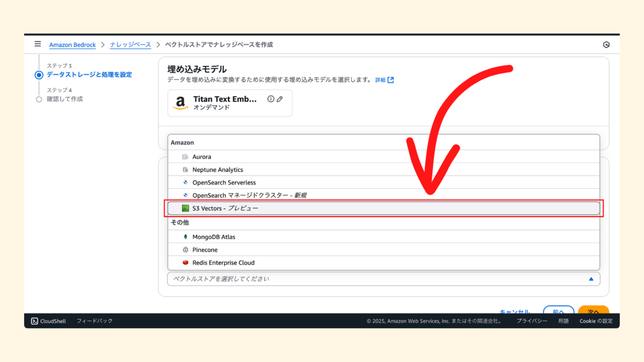Edit the Titan Text Embeddings model (pencil icon)

[280, 99]
